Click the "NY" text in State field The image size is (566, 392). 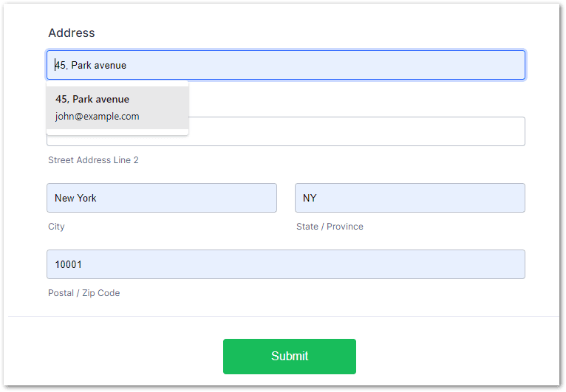coord(310,198)
